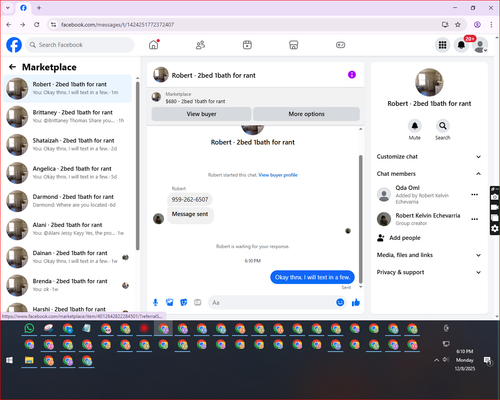This screenshot has width=500, height=400.
Task: Open the Shataizah conversation in the list
Action: (68, 145)
